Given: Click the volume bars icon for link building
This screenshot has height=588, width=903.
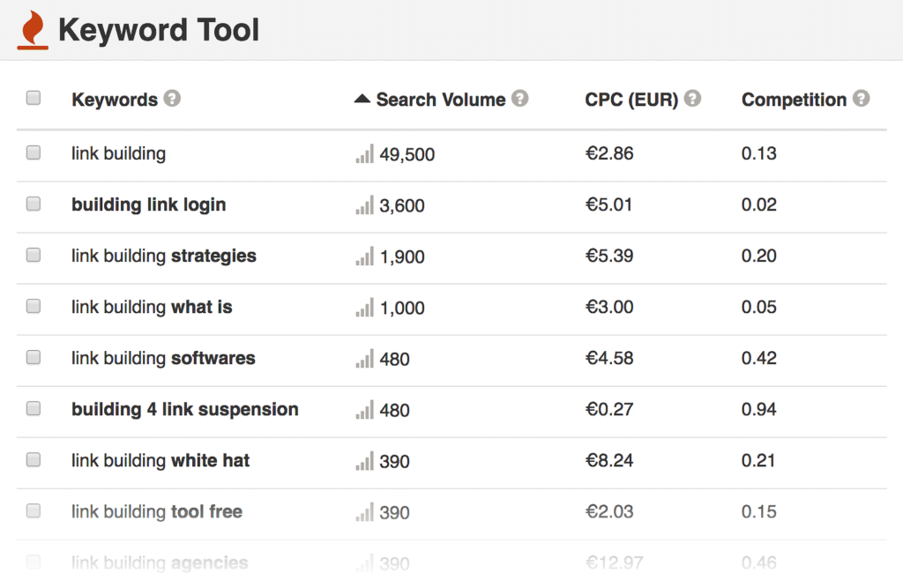Looking at the screenshot, I should pyautogui.click(x=364, y=154).
